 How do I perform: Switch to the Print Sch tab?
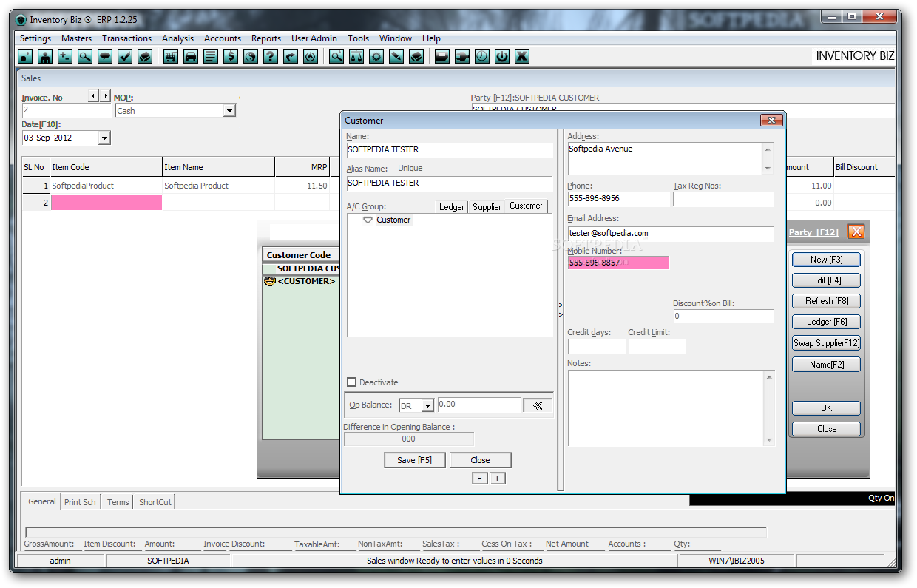[80, 502]
